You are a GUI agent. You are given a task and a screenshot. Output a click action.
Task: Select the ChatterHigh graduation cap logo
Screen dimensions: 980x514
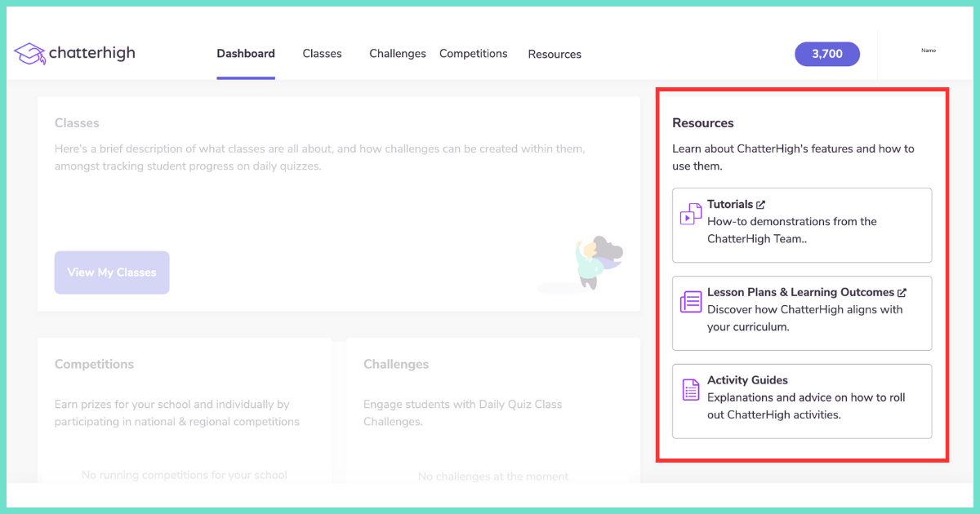coord(29,53)
